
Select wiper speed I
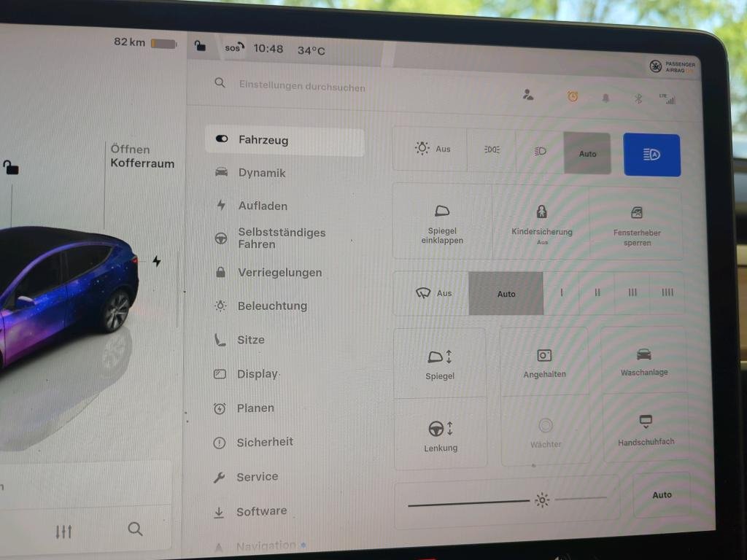pyautogui.click(x=562, y=293)
